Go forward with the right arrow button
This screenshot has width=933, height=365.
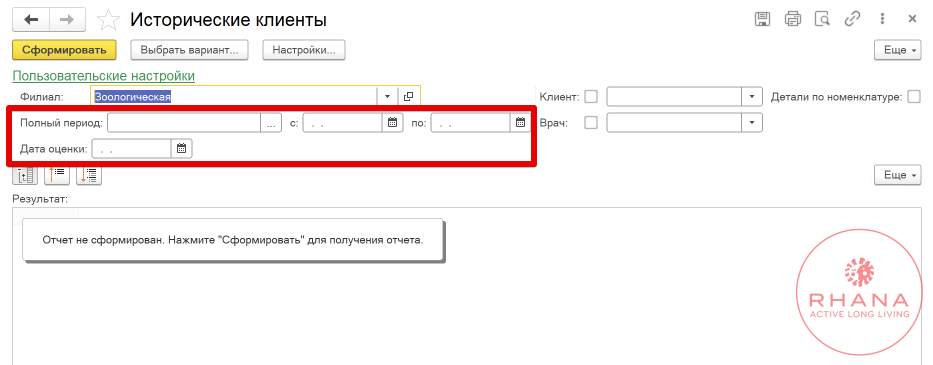click(x=67, y=19)
